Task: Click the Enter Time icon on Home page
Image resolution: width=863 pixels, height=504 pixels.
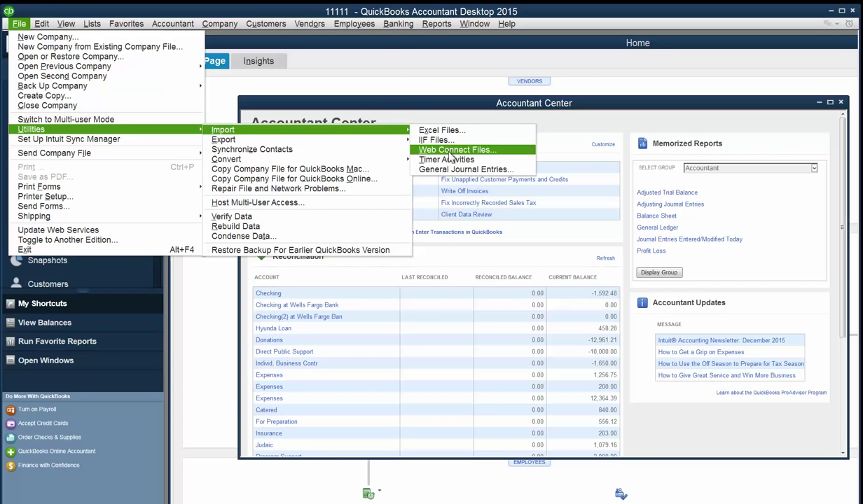Action: [x=368, y=493]
